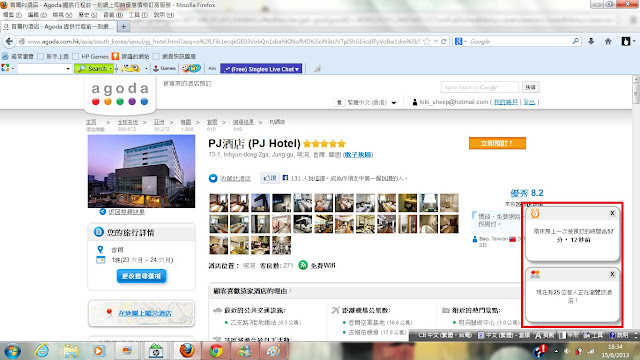Open Windows Media Player on taskbar
640x360 pixels.
tap(98, 351)
